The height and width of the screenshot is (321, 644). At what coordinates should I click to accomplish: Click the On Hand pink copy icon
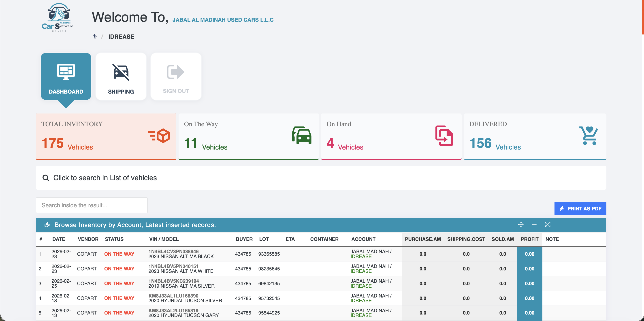click(x=444, y=136)
